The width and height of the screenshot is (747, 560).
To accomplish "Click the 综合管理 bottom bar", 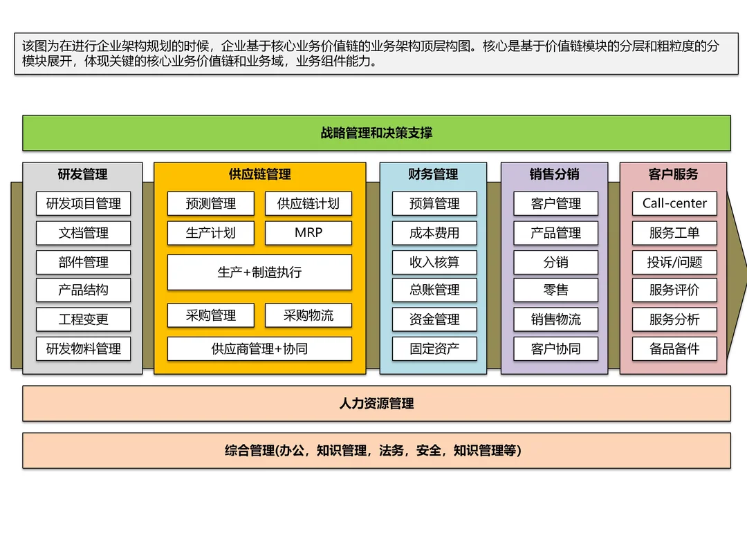I will click(376, 451).
